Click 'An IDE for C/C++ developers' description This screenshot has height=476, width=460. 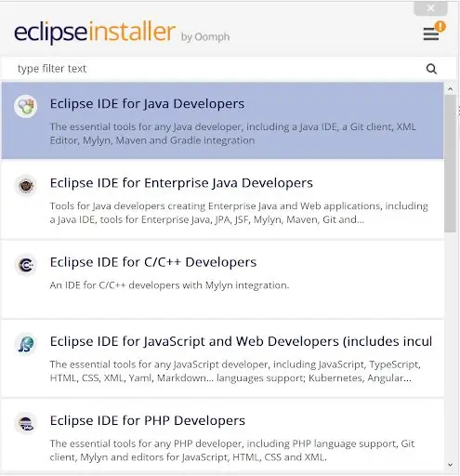coord(169,285)
